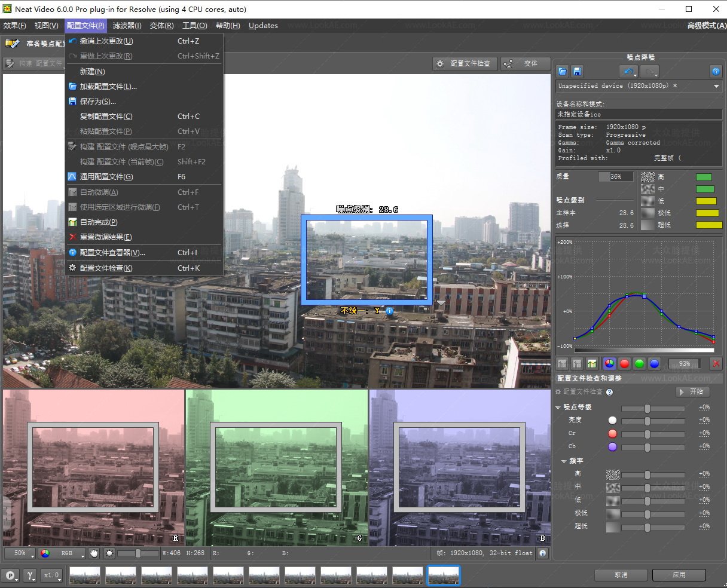
Task: Select the last highlighted frame thumbnail
Action: [444, 575]
